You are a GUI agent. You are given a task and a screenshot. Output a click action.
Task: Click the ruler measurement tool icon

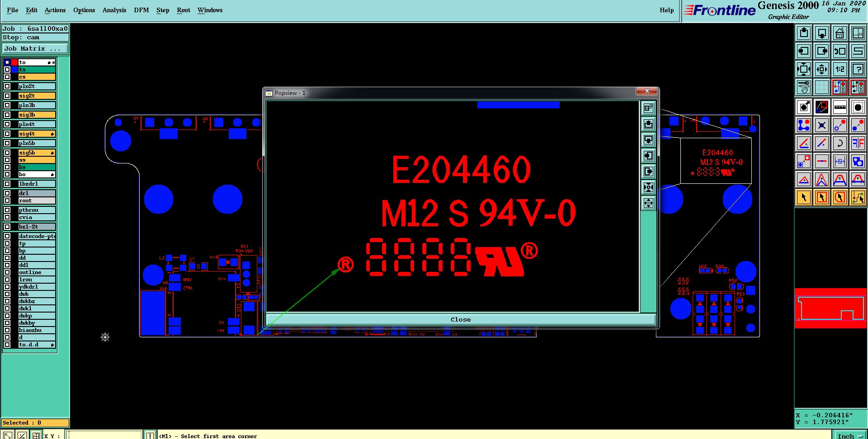coord(840,107)
